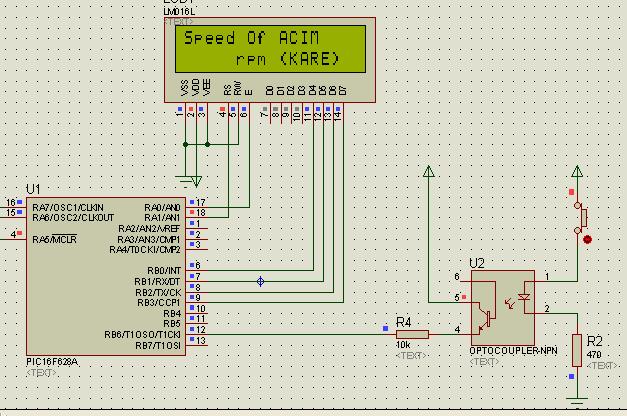This screenshot has height=416, width=627.
Task: Click the RB0/INT pin label
Action: (164, 271)
